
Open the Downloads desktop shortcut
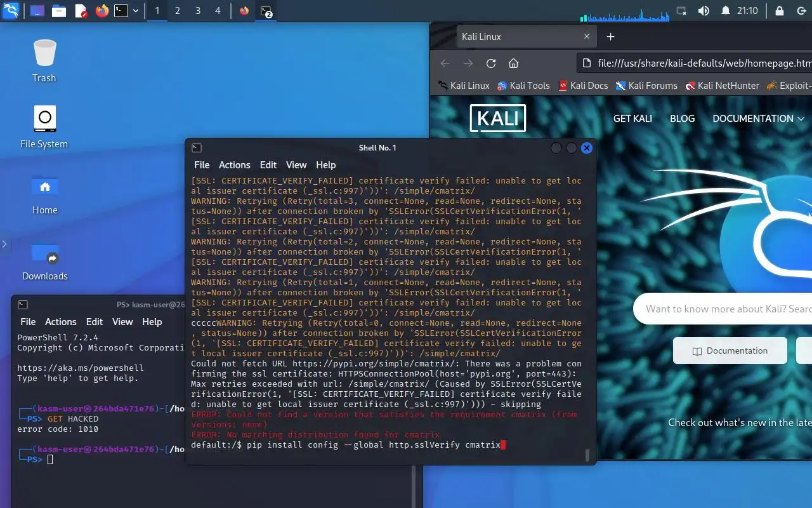(x=44, y=260)
